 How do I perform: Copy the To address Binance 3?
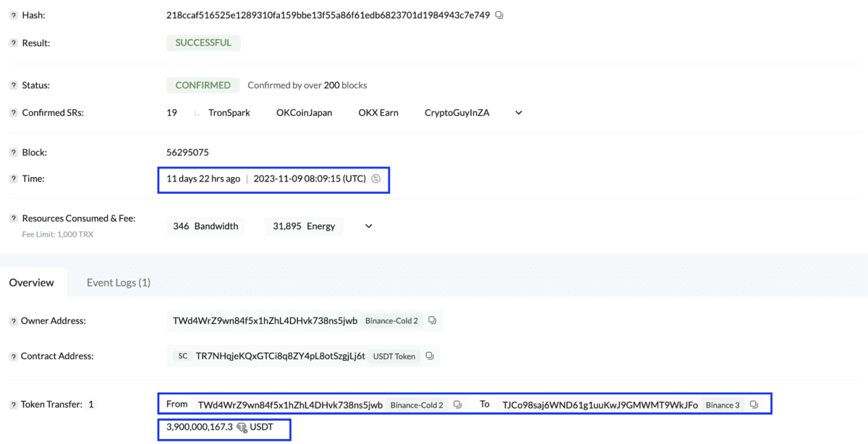754,405
